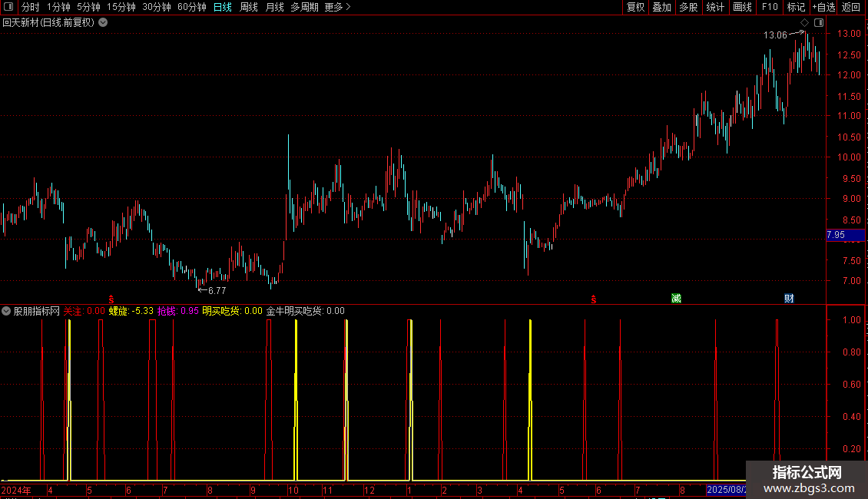Switch to the 月线 monthly chart

coord(274,7)
